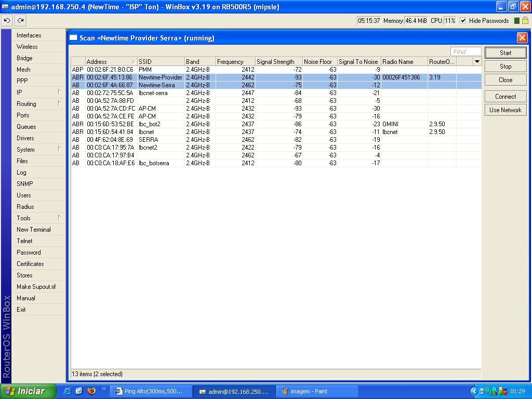Click the Start scan button
Image resolution: width=532 pixels, height=399 pixels.
pyautogui.click(x=506, y=53)
